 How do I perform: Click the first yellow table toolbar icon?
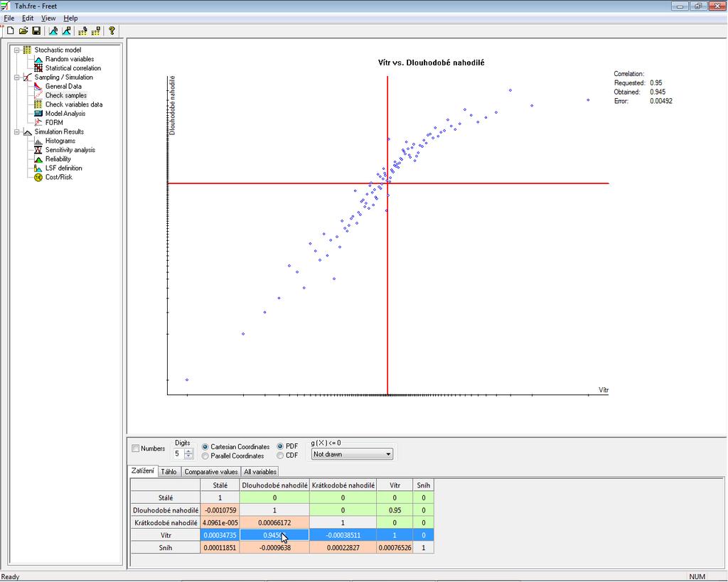coord(82,31)
